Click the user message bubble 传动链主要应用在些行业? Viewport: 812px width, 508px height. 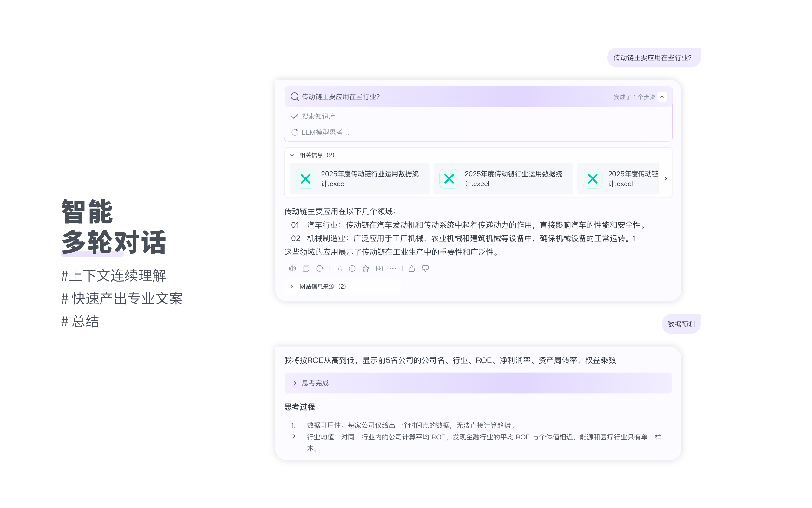[x=654, y=57]
